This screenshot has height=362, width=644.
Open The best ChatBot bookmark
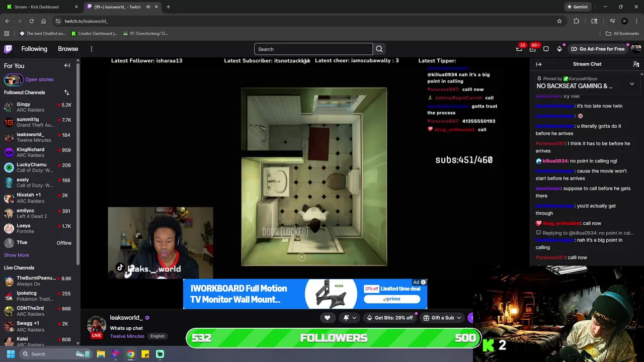[x=43, y=34]
